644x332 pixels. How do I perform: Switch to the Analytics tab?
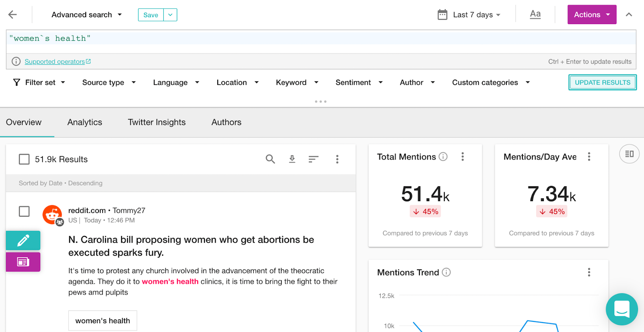pos(85,122)
